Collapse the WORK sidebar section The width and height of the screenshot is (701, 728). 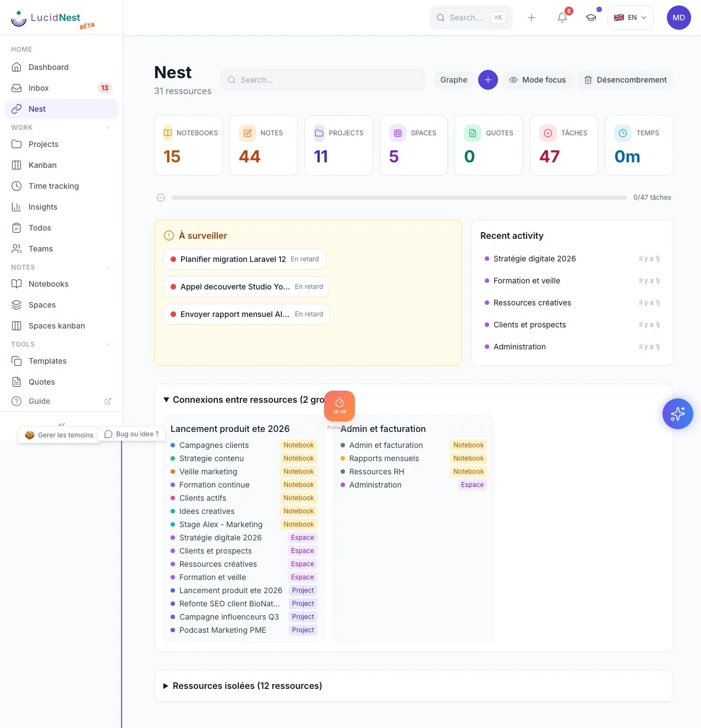pyautogui.click(x=108, y=128)
